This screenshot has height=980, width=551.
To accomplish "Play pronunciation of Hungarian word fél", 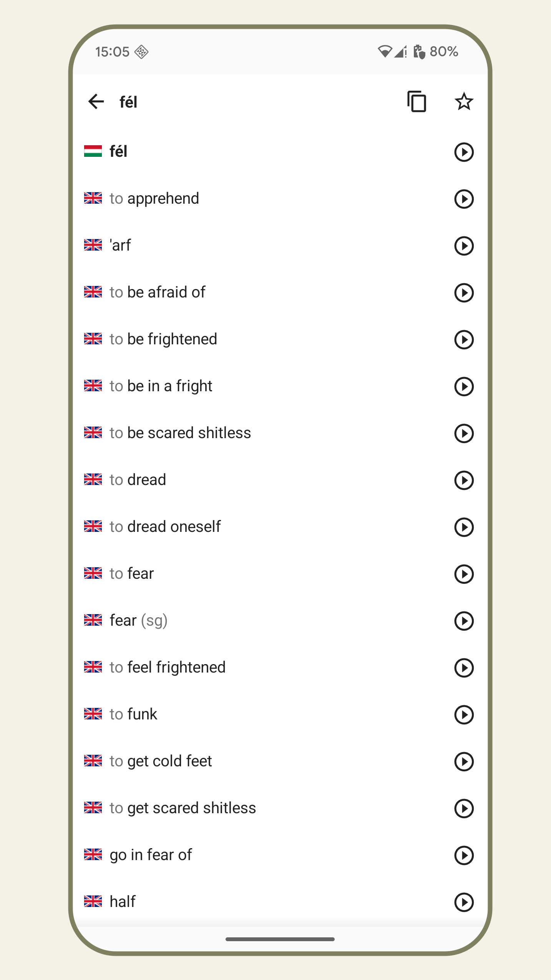I will coord(464,152).
